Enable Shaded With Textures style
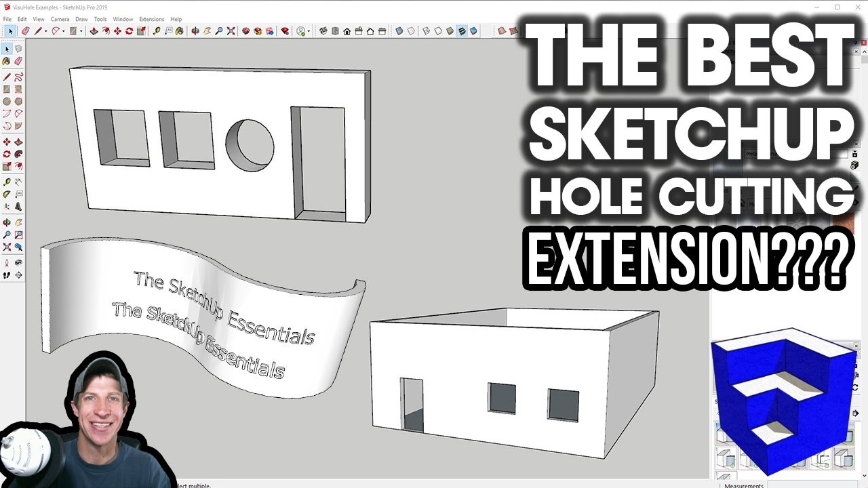The image size is (868, 488). coord(462,30)
